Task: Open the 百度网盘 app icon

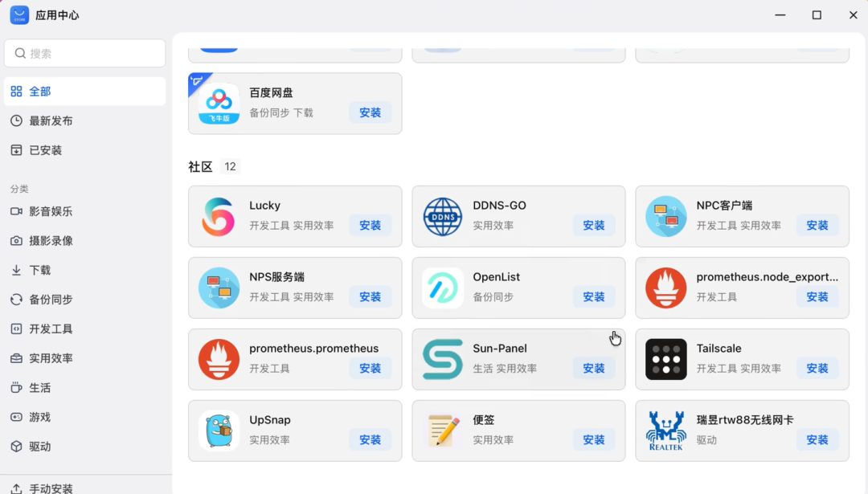Action: point(219,103)
